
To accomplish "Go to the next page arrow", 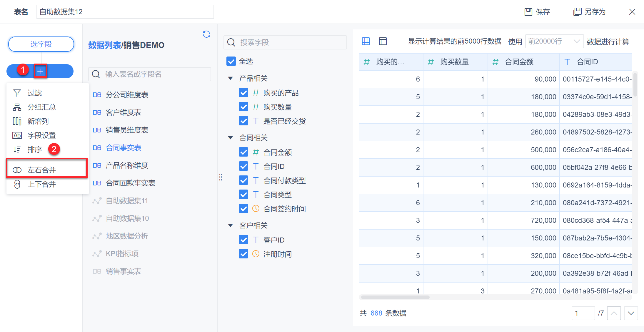I will click(x=631, y=313).
